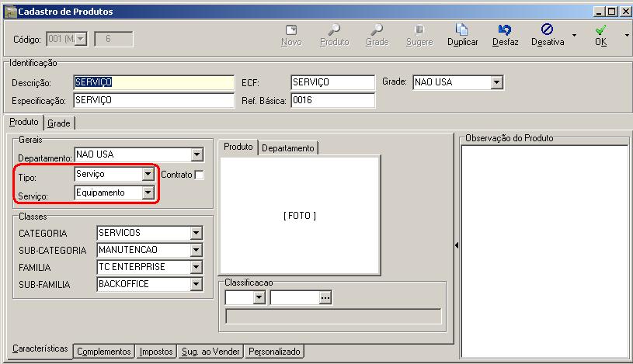
Task: Select the upper Produto tab
Action: (24, 122)
